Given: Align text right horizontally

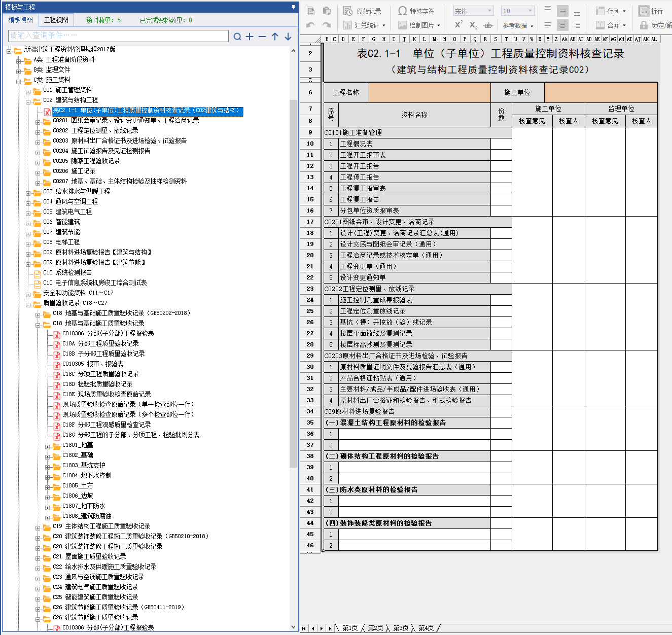Looking at the screenshot, I should (577, 25).
